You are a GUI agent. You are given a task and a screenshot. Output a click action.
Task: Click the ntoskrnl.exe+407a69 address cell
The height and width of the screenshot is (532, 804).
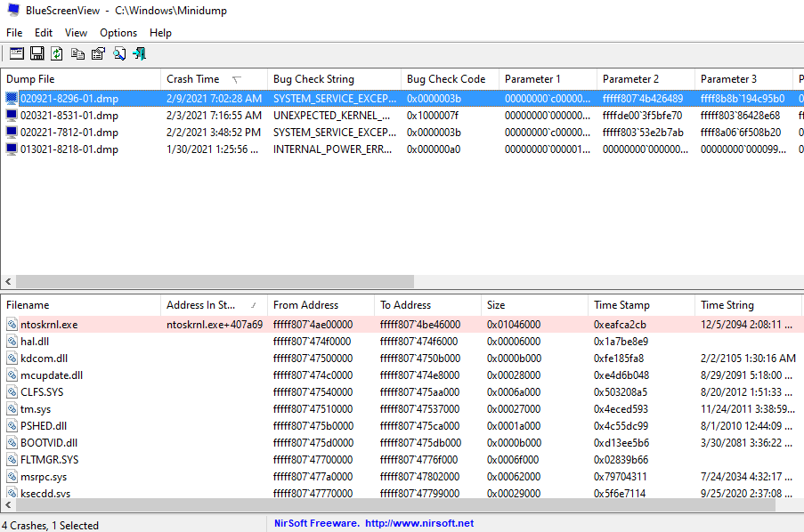tap(215, 325)
